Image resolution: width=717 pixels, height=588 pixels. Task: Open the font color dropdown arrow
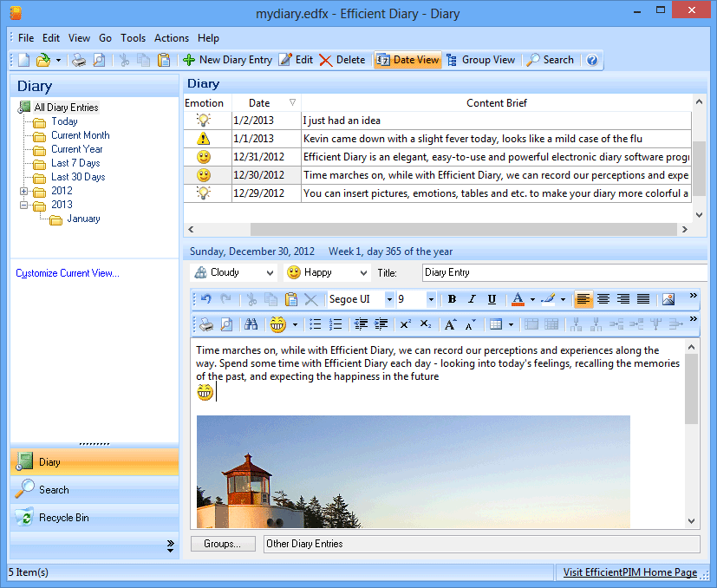point(532,299)
